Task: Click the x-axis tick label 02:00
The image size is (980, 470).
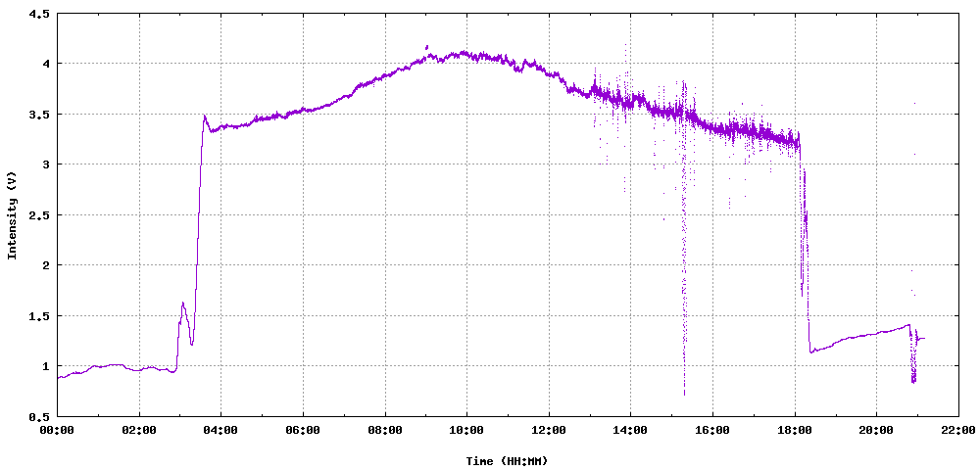Action: [139, 431]
